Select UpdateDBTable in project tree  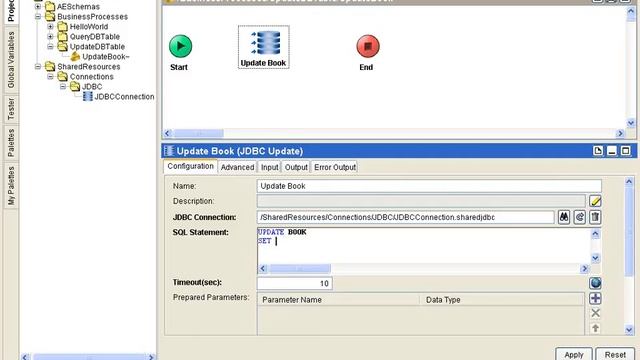97,47
